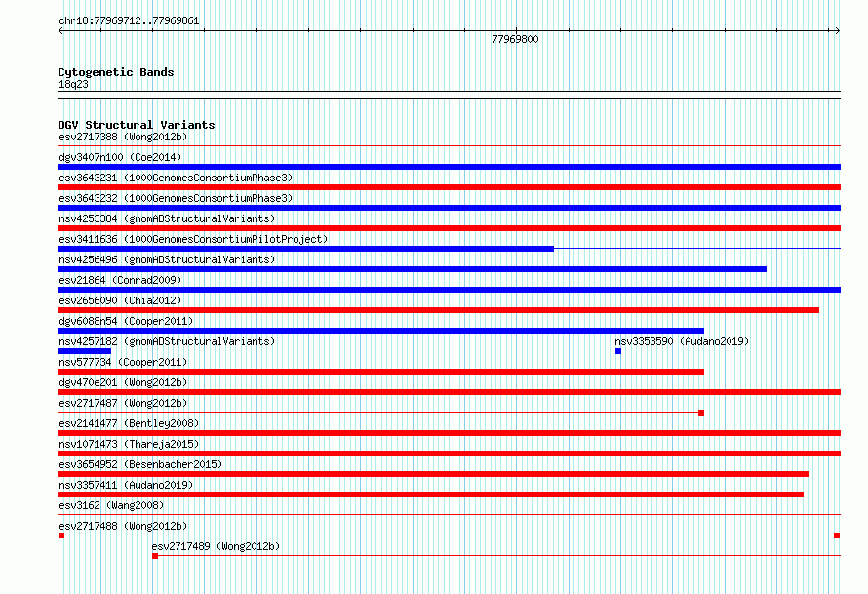Select the nsv4257182 gnomAD variant label

pyautogui.click(x=167, y=341)
